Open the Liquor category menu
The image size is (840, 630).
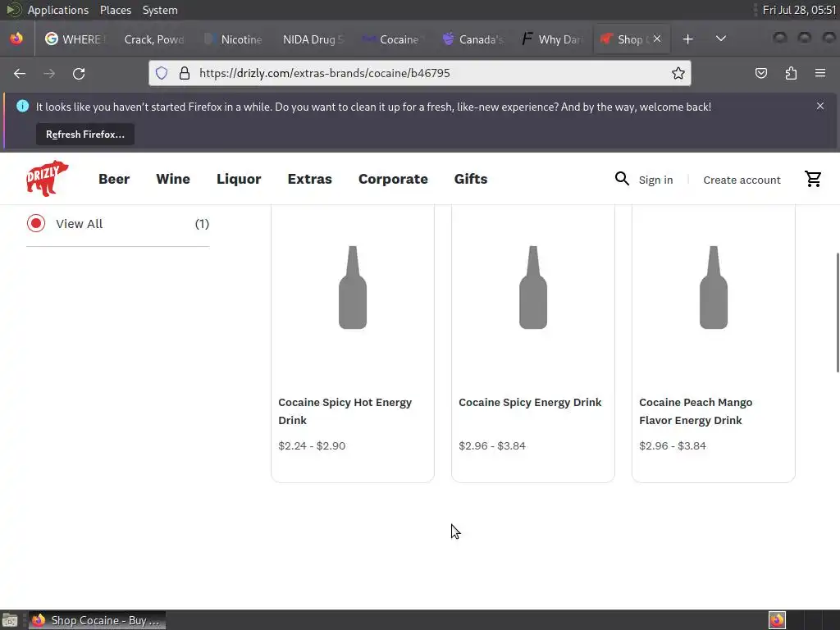[239, 179]
